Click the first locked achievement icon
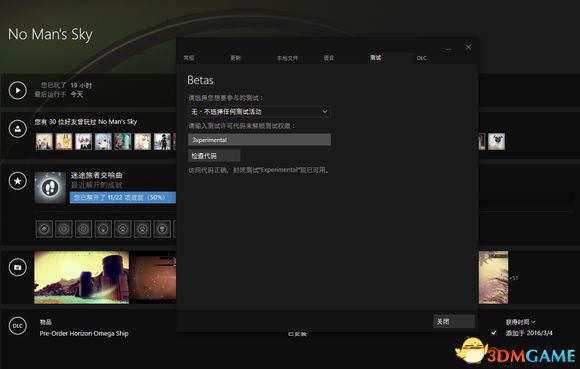 (44, 229)
